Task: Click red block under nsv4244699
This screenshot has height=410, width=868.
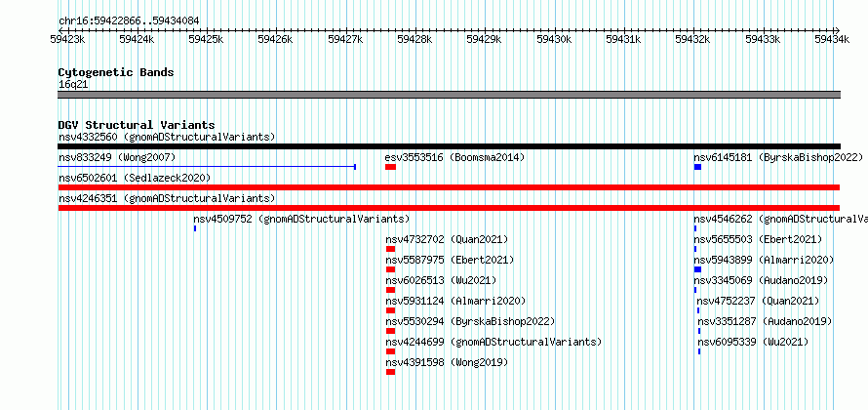Action: point(391,351)
